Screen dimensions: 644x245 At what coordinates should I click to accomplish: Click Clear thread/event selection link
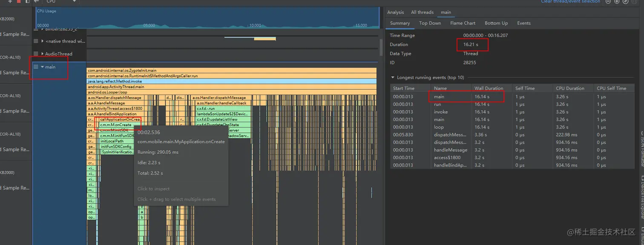click(570, 2)
